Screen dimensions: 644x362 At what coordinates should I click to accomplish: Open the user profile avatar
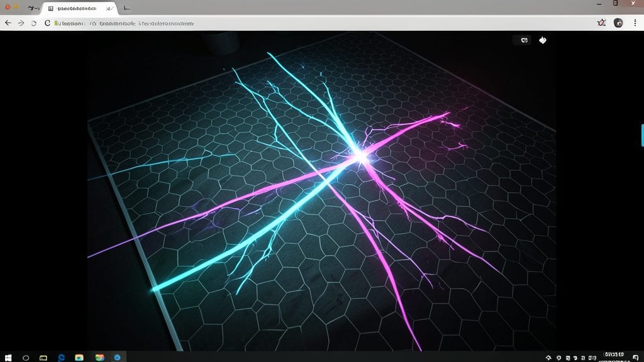click(618, 23)
